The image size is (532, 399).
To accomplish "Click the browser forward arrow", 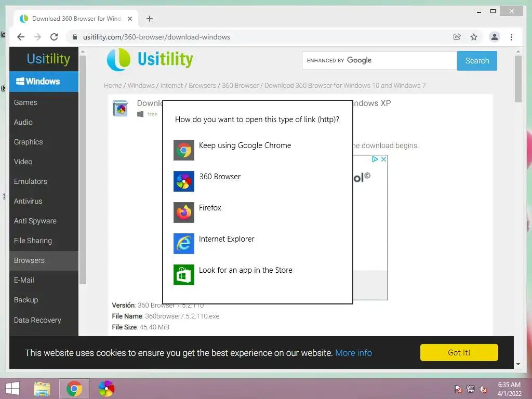I will pyautogui.click(x=37, y=37).
